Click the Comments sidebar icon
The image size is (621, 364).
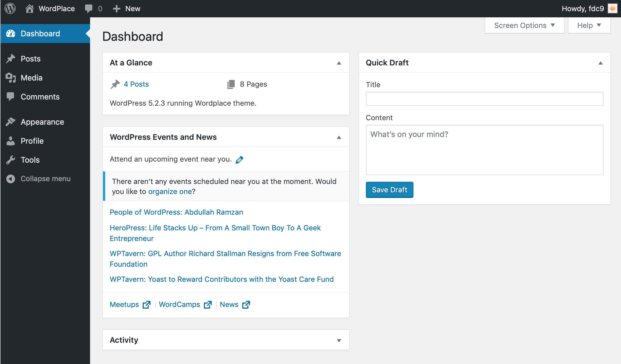click(x=11, y=97)
